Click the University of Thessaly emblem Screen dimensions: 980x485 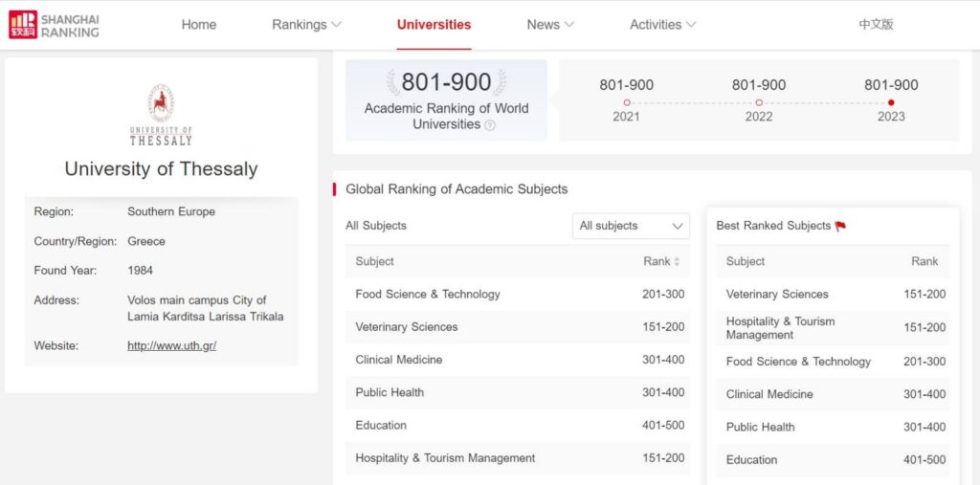pos(161,115)
